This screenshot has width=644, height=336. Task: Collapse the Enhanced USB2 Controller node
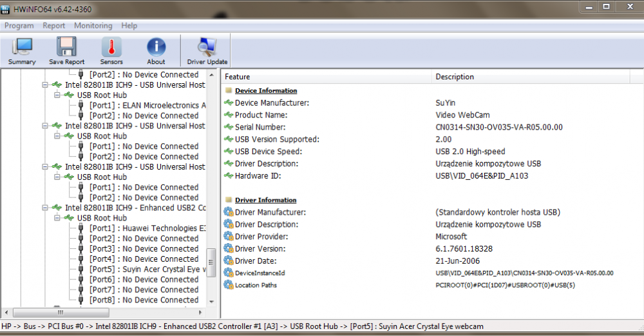45,208
